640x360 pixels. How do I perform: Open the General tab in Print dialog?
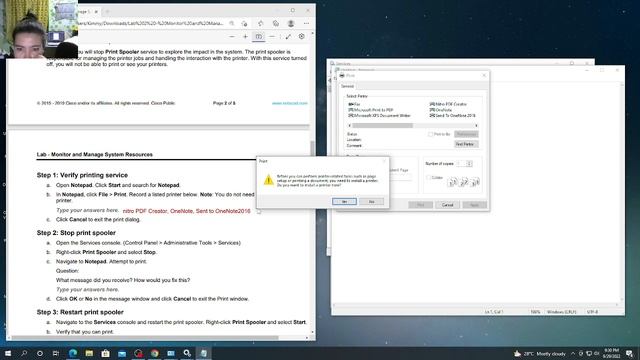coord(347,86)
